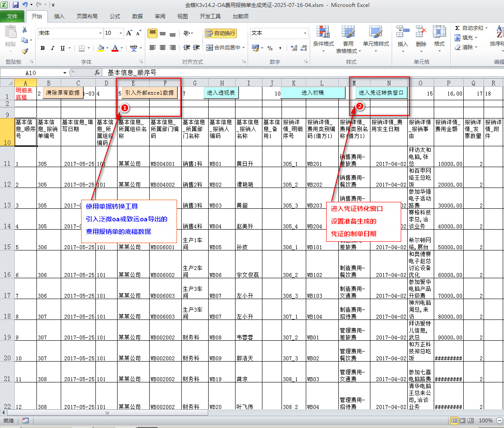This screenshot has width=504, height=428.
Task: Switch to the Developer (开发工具) tab
Action: point(210,16)
